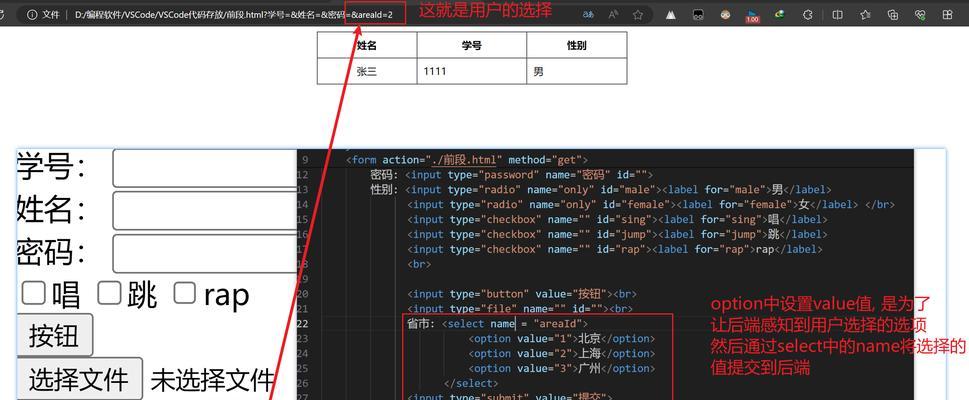Viewport: 969px width, 400px height.
Task: Add page to favorites with star icon
Action: pos(638,14)
